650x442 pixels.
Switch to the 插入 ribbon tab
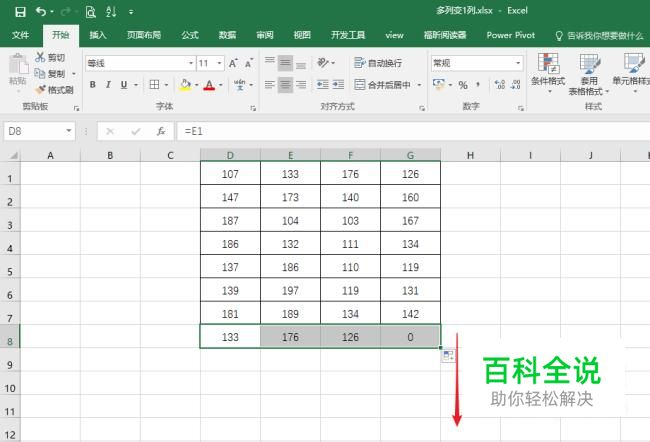[x=98, y=35]
